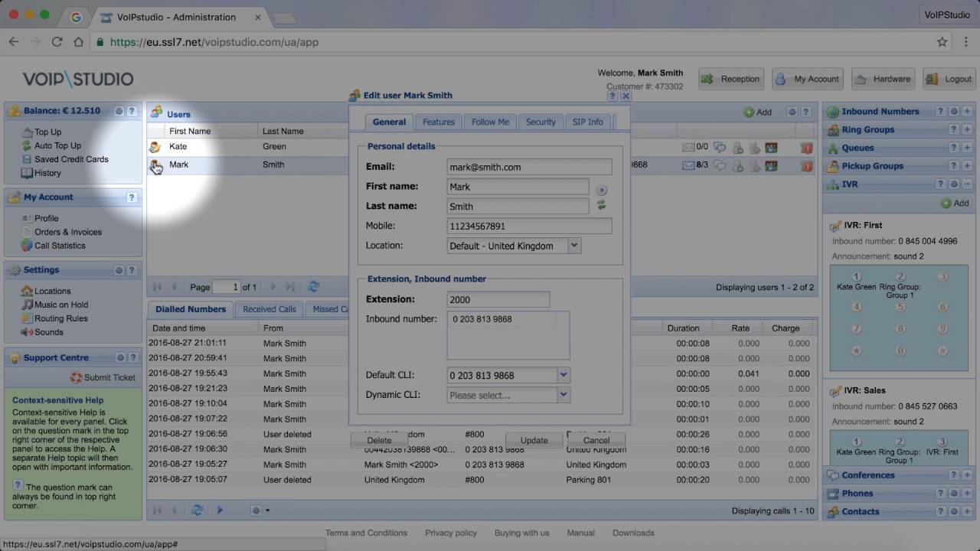Open the Dynamic CLI dropdown

[x=563, y=395]
